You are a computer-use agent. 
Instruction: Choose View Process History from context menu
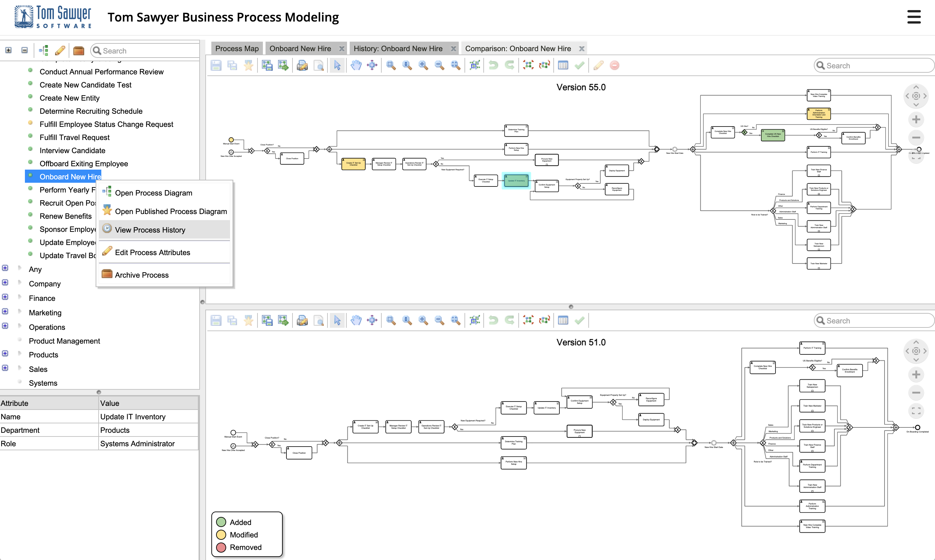(150, 230)
